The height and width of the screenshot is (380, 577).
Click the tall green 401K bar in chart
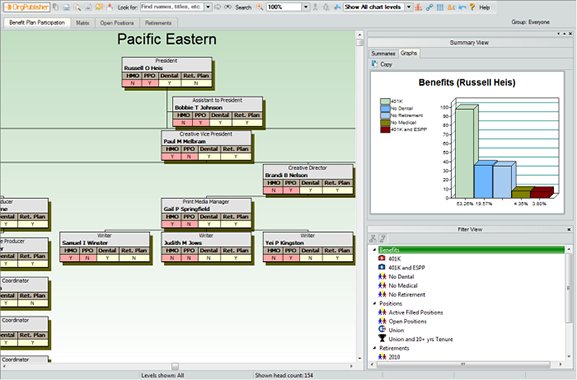466,152
